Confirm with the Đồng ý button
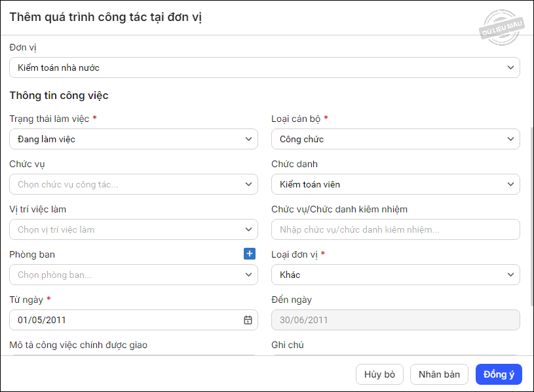 tap(499, 374)
